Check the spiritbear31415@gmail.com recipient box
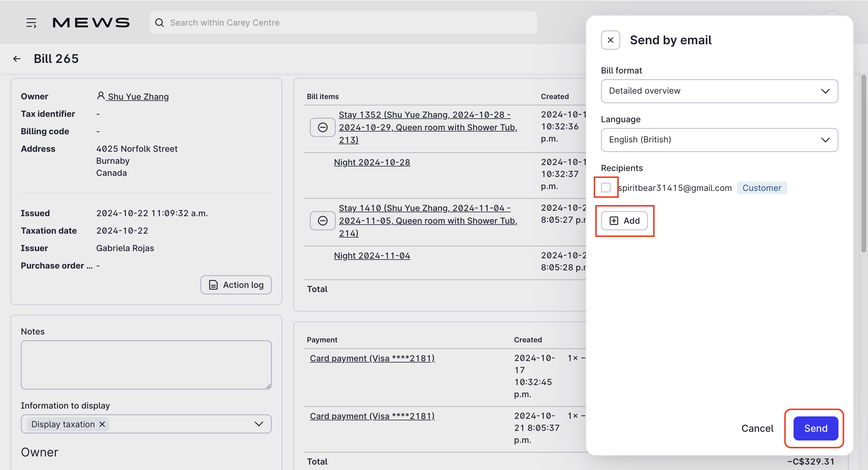 605,187
